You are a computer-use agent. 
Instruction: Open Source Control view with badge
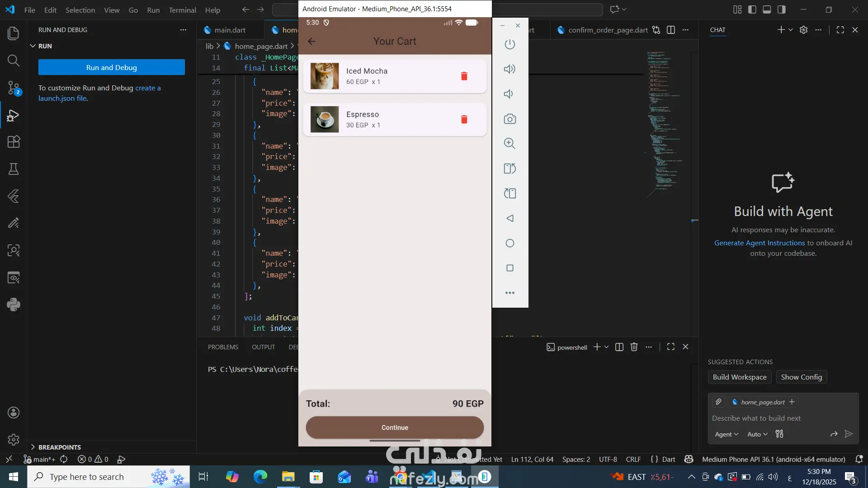[14, 88]
